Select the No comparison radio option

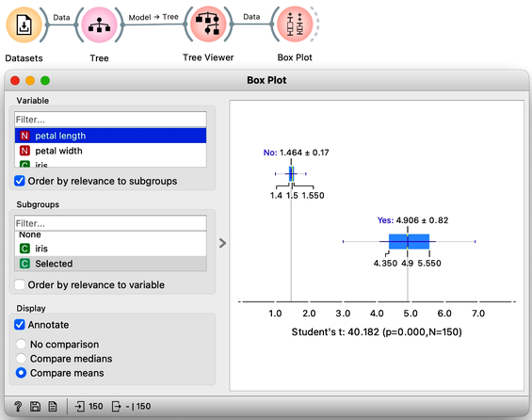coord(21,344)
